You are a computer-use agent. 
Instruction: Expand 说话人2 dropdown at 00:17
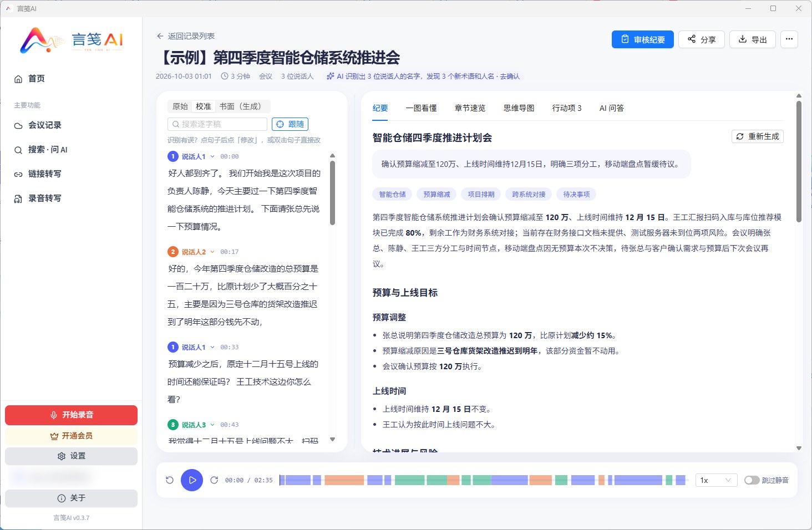pyautogui.click(x=212, y=252)
